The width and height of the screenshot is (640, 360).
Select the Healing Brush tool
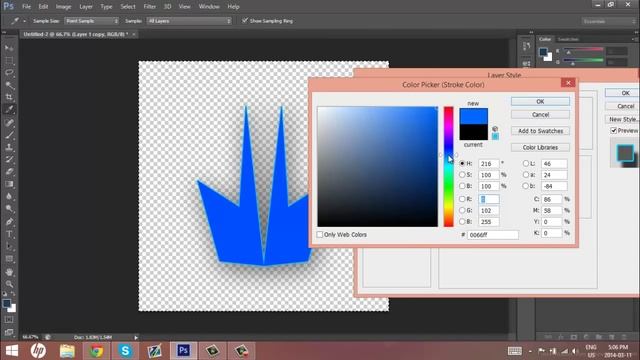(9, 122)
